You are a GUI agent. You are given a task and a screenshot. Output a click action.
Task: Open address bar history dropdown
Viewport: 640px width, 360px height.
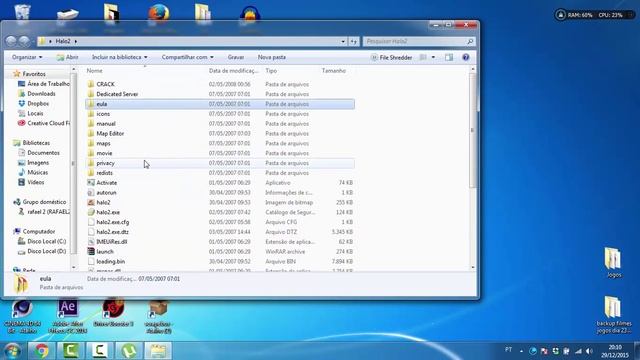(x=343, y=41)
